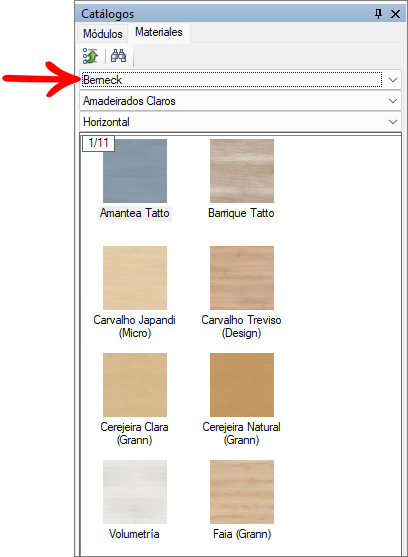408x557 pixels.
Task: Choose the Barrique Tatto wood texture
Action: (x=242, y=171)
